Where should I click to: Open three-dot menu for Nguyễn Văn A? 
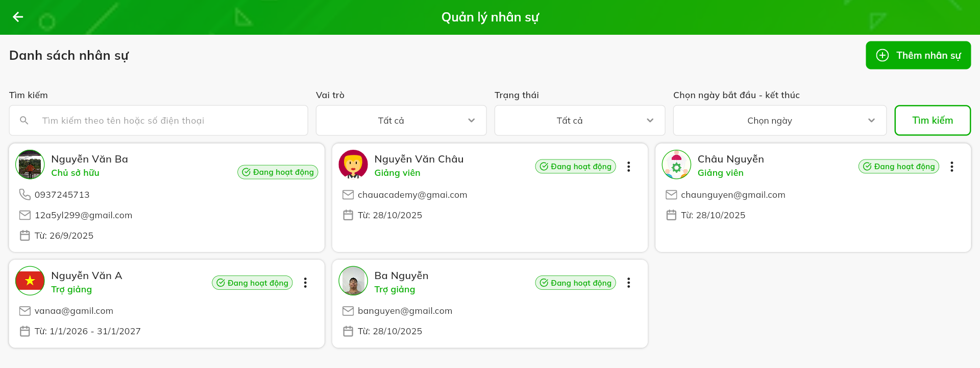305,283
